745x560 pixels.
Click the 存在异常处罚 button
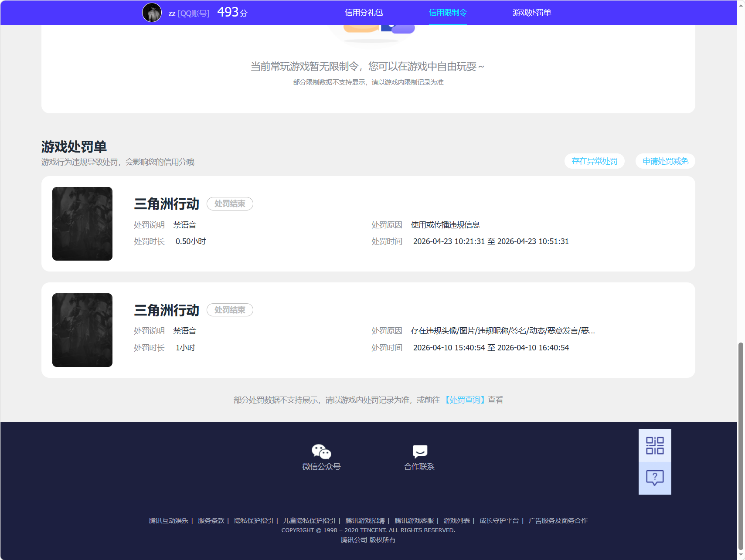click(595, 161)
